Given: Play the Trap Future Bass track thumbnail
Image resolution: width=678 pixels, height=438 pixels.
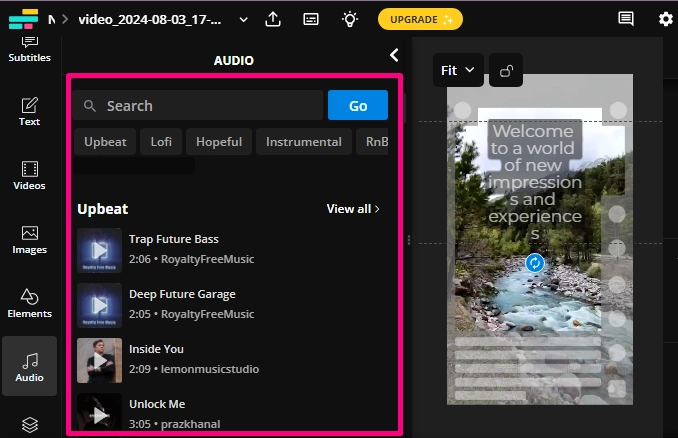Looking at the screenshot, I should (99, 249).
